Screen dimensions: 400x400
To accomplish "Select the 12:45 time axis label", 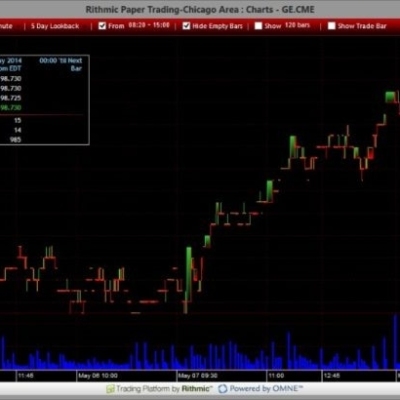I will coord(332,376).
